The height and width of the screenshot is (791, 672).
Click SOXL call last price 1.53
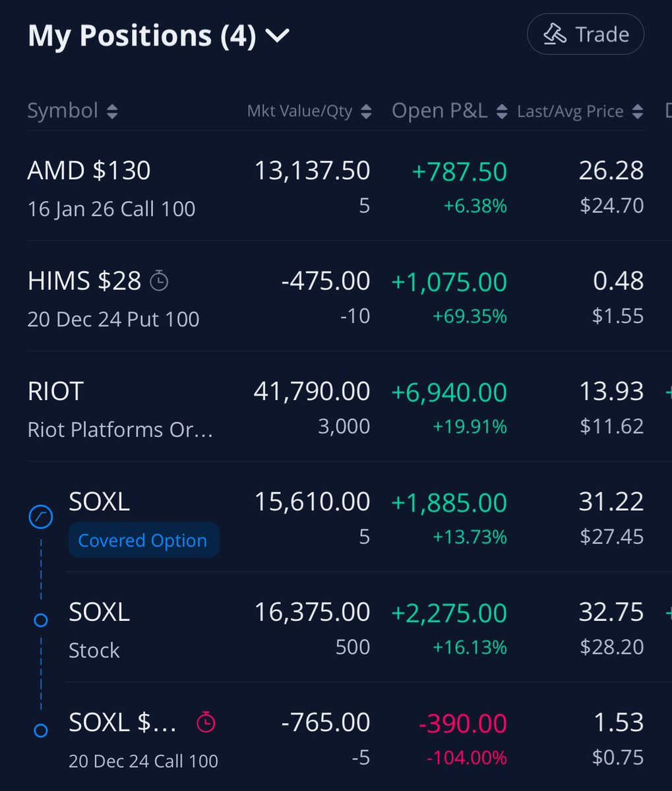[619, 722]
